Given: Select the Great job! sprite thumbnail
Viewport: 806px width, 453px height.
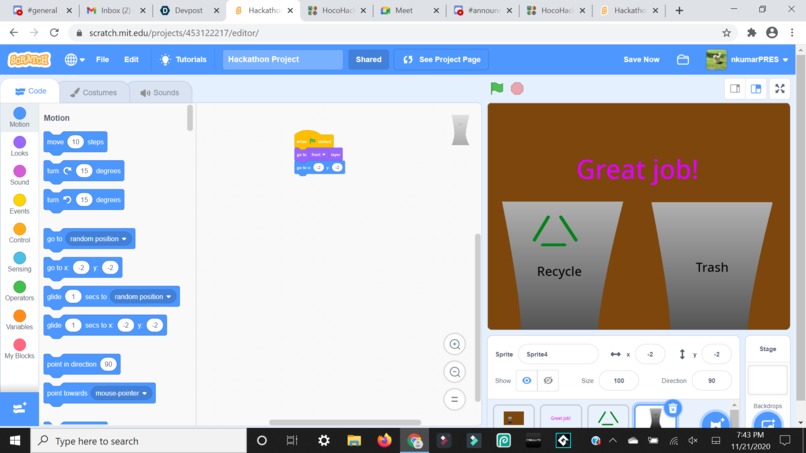Looking at the screenshot, I should click(x=561, y=416).
